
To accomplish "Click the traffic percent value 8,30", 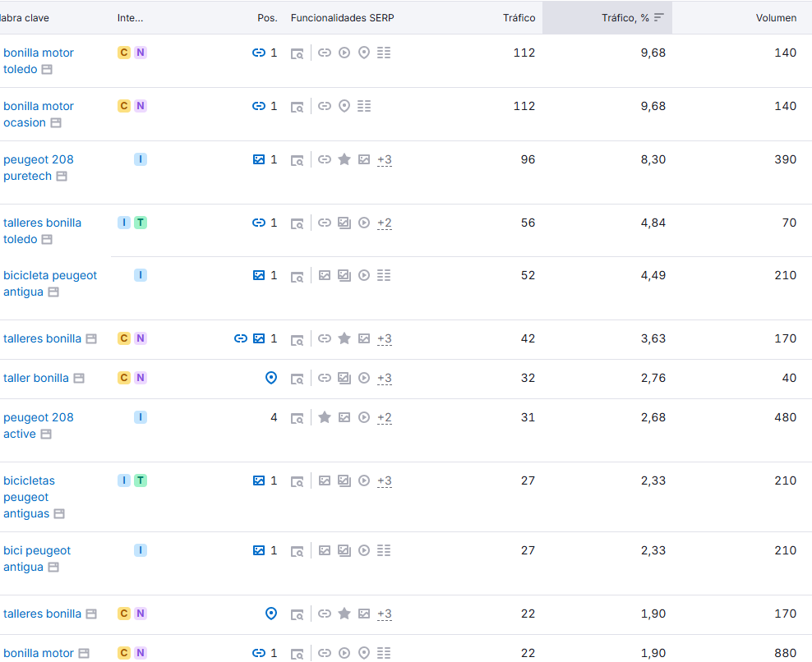I will [x=653, y=159].
